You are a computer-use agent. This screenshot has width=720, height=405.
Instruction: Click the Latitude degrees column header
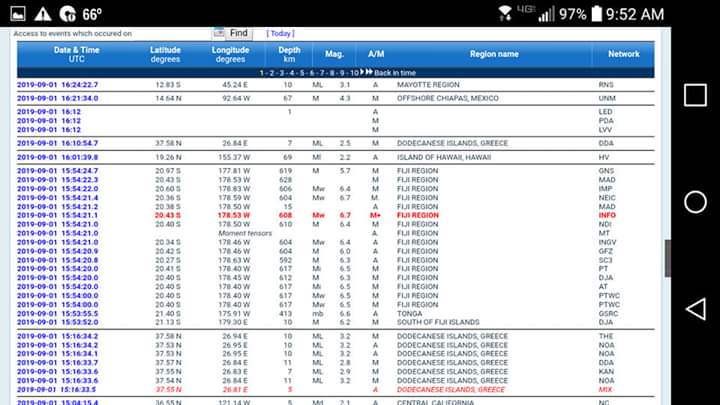click(165, 54)
